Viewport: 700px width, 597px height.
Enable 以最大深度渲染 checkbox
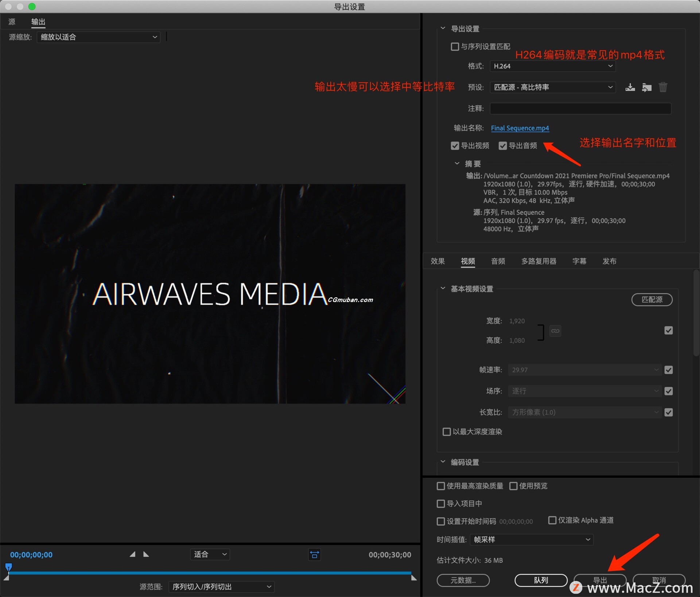pos(446,432)
